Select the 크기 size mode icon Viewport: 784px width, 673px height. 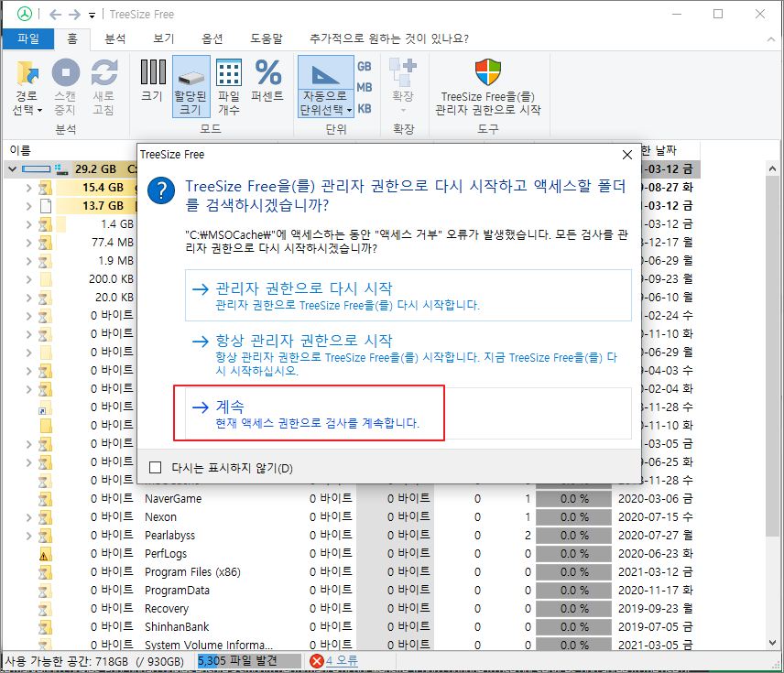coord(153,72)
